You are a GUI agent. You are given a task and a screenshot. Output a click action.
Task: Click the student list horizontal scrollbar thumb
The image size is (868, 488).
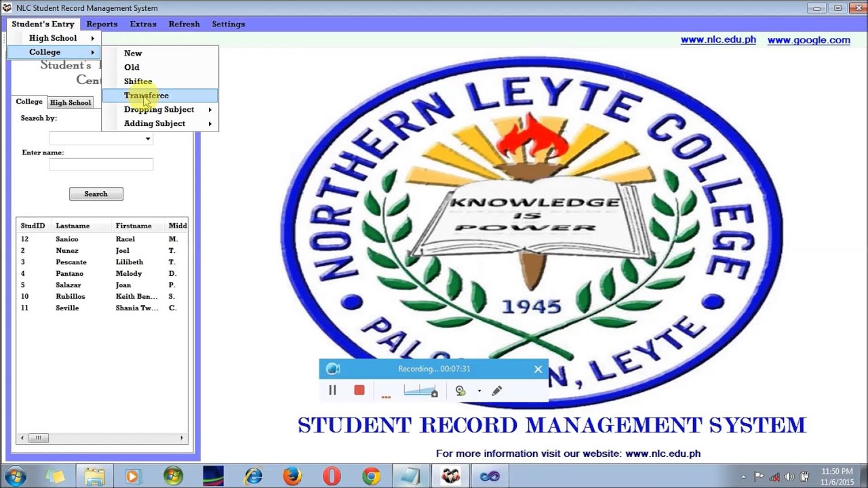click(38, 439)
